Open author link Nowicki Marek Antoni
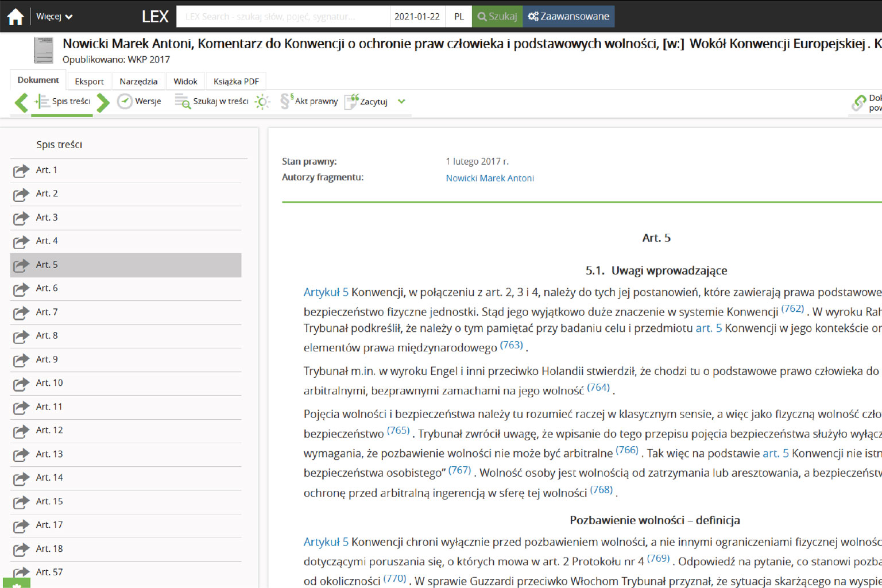882x588 pixels. click(490, 178)
